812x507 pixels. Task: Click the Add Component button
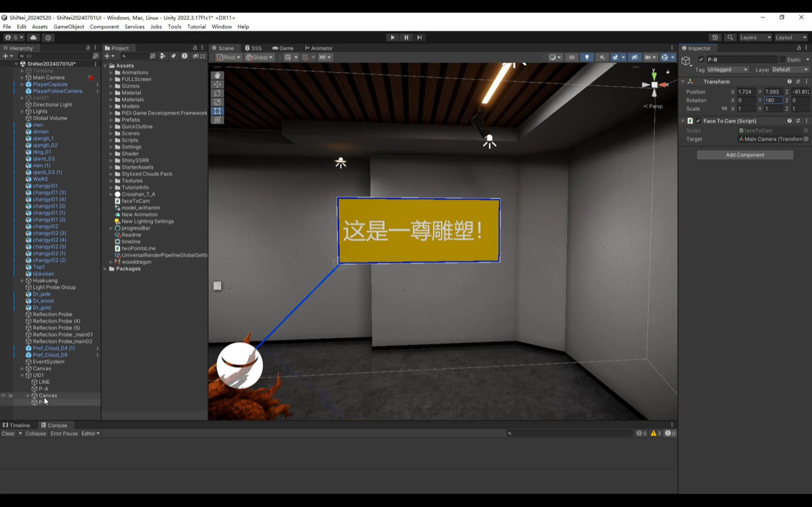(x=745, y=155)
